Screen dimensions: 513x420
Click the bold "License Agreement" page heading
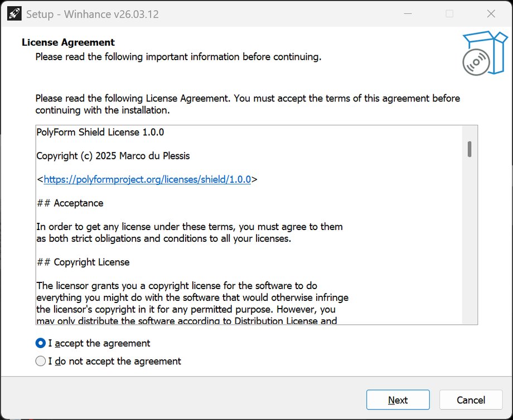[x=68, y=42]
